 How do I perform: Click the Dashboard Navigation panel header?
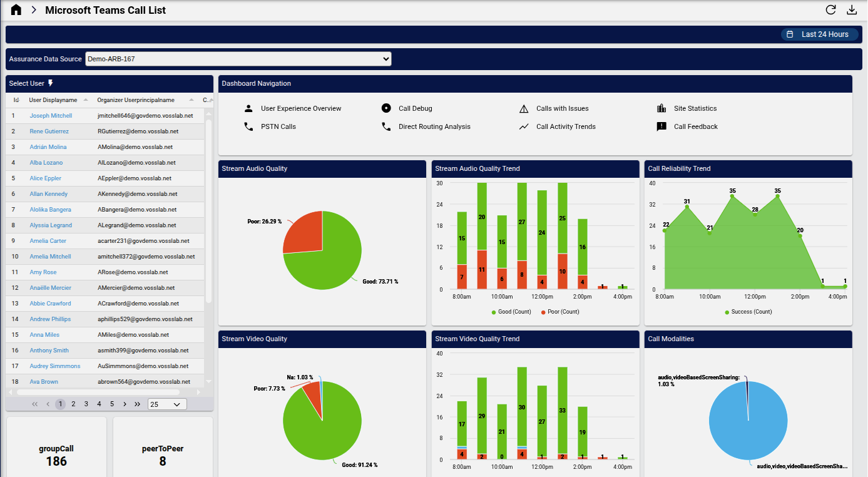click(535, 84)
